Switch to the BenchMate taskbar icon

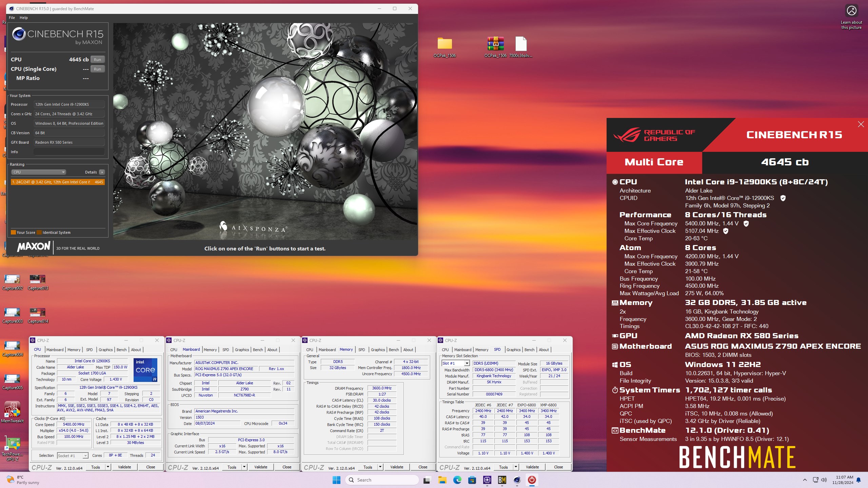pos(502,480)
